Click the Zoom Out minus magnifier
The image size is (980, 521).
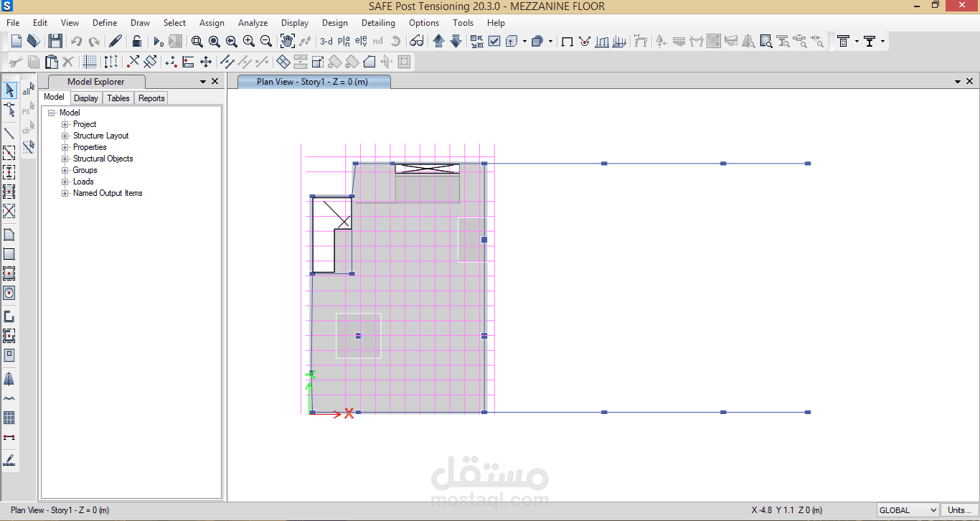(x=266, y=41)
